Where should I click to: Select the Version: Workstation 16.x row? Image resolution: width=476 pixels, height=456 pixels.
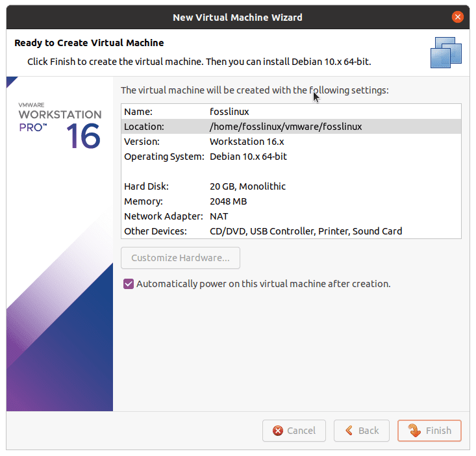(291, 142)
